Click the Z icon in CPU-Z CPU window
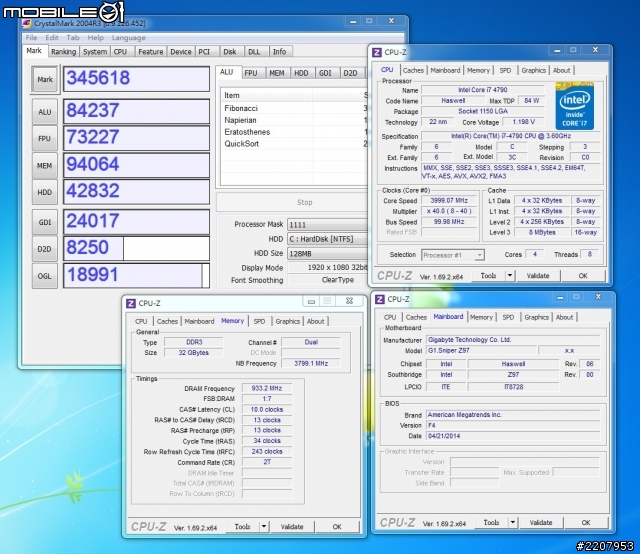 click(x=377, y=52)
